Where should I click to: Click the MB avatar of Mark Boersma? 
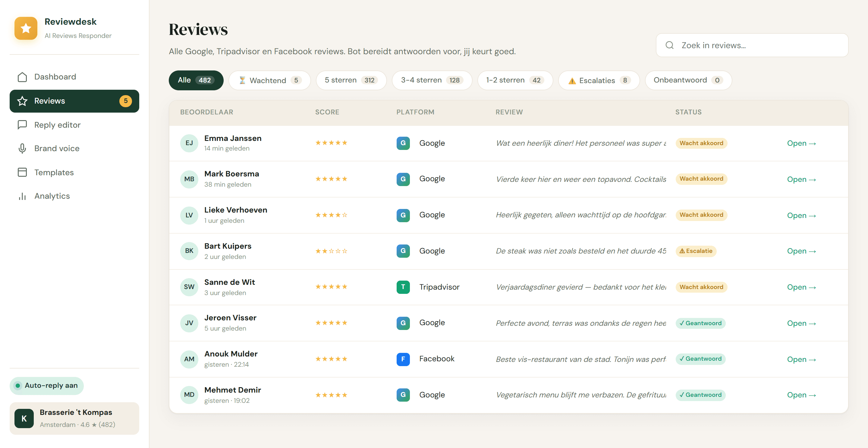tap(189, 179)
